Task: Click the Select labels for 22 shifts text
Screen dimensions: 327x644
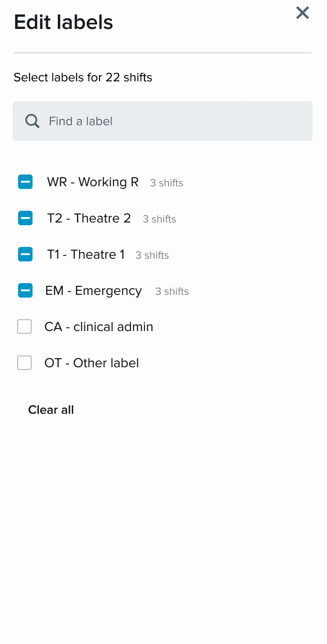Action: [83, 77]
